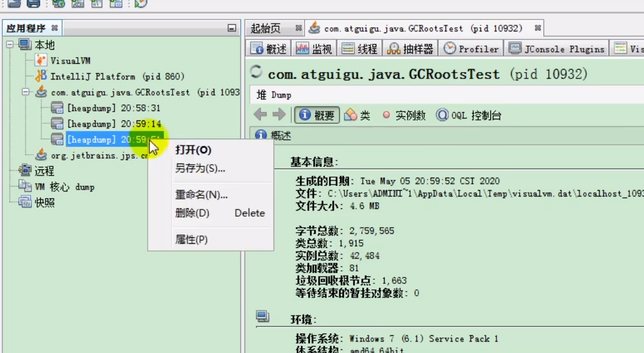The height and width of the screenshot is (353, 644).
Task: Click the Save toolbar icon
Action: pos(33,4)
